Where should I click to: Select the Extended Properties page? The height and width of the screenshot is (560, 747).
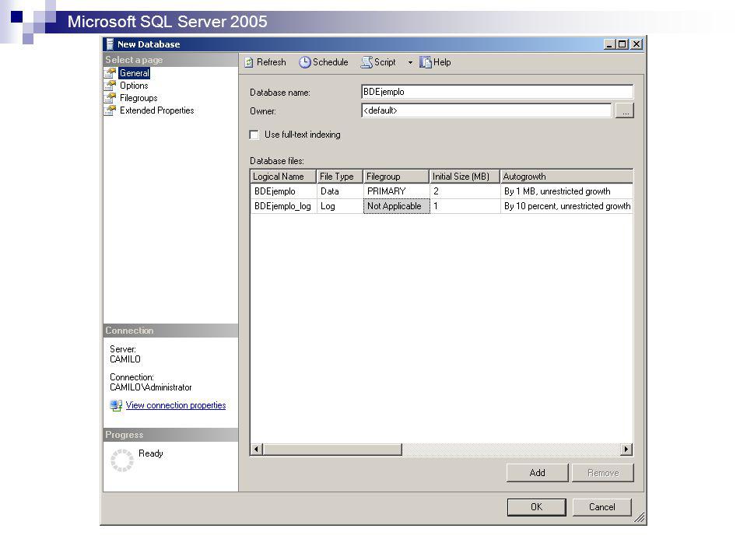click(156, 110)
